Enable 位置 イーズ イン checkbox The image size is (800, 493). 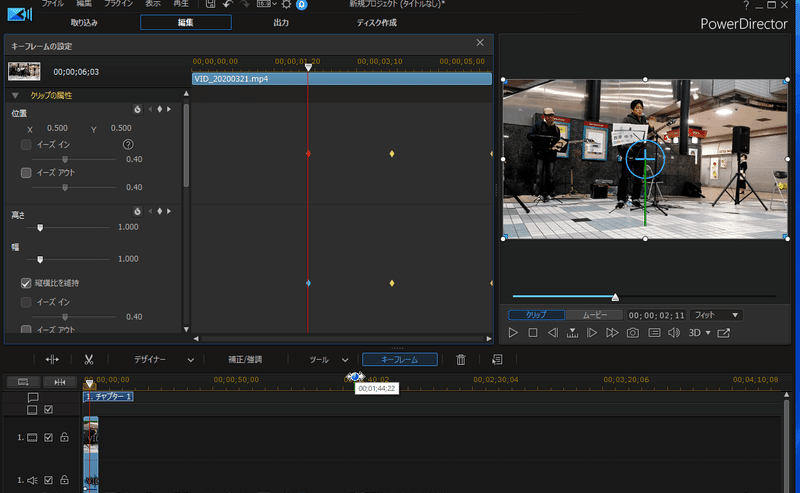(26, 145)
